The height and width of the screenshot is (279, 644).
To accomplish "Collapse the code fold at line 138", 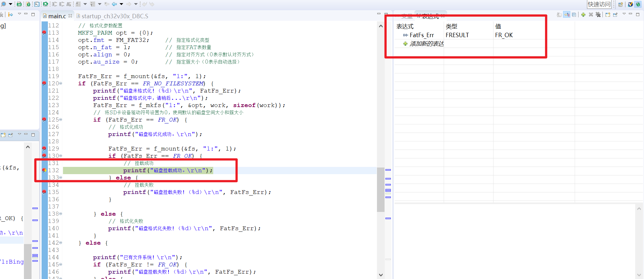I will [x=61, y=214].
